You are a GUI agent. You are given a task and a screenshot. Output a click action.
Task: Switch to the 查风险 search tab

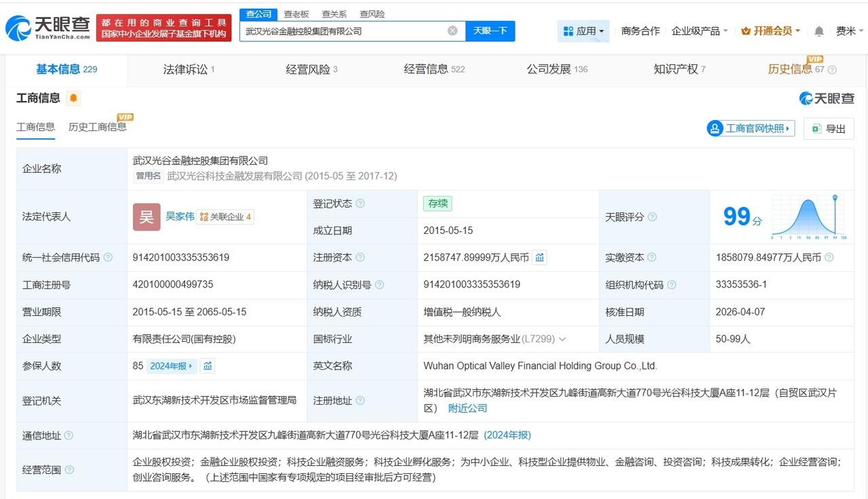pyautogui.click(x=372, y=14)
